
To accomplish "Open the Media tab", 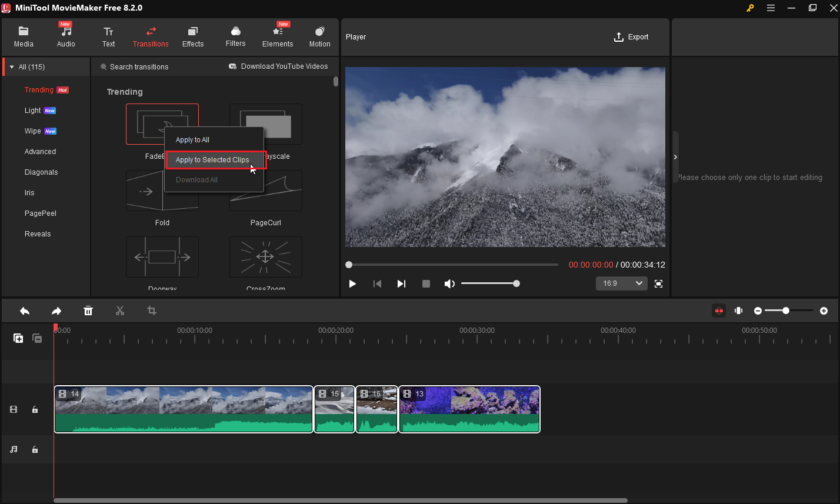I will pyautogui.click(x=24, y=37).
